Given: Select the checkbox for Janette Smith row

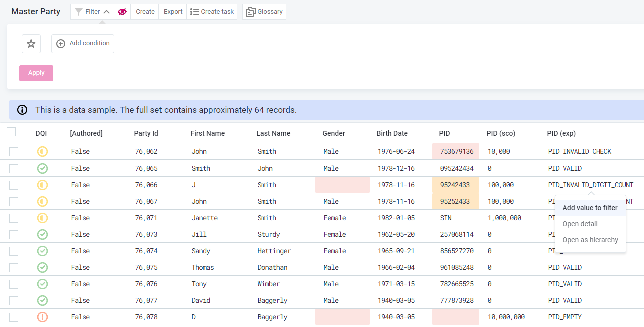Looking at the screenshot, I should [14, 218].
